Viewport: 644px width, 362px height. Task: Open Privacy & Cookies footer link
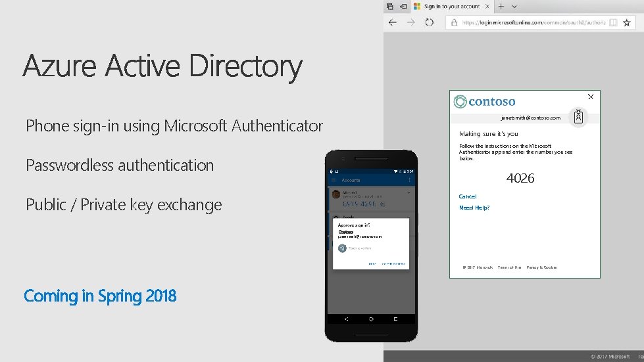(x=542, y=267)
